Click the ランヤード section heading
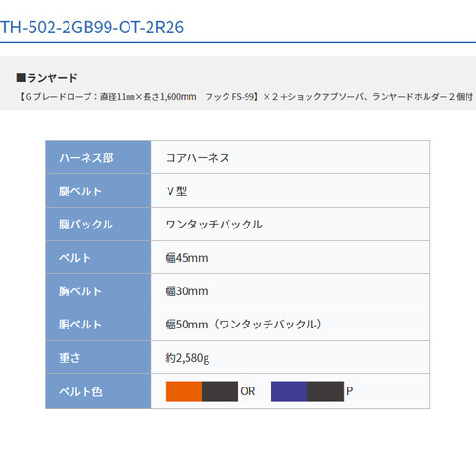This screenshot has height=476, width=476. [47, 78]
